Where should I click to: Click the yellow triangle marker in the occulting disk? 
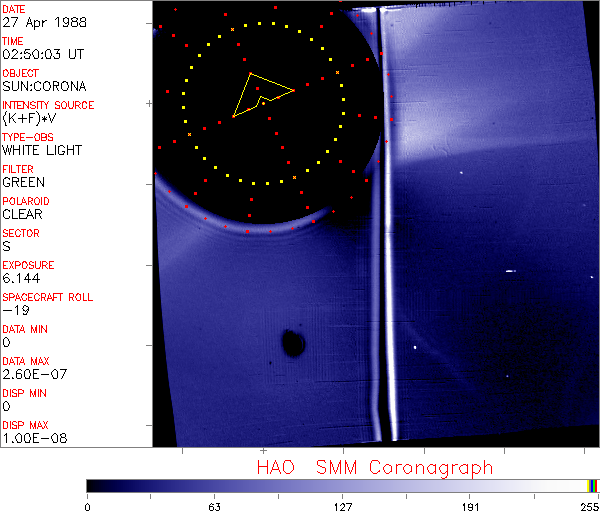(258, 95)
